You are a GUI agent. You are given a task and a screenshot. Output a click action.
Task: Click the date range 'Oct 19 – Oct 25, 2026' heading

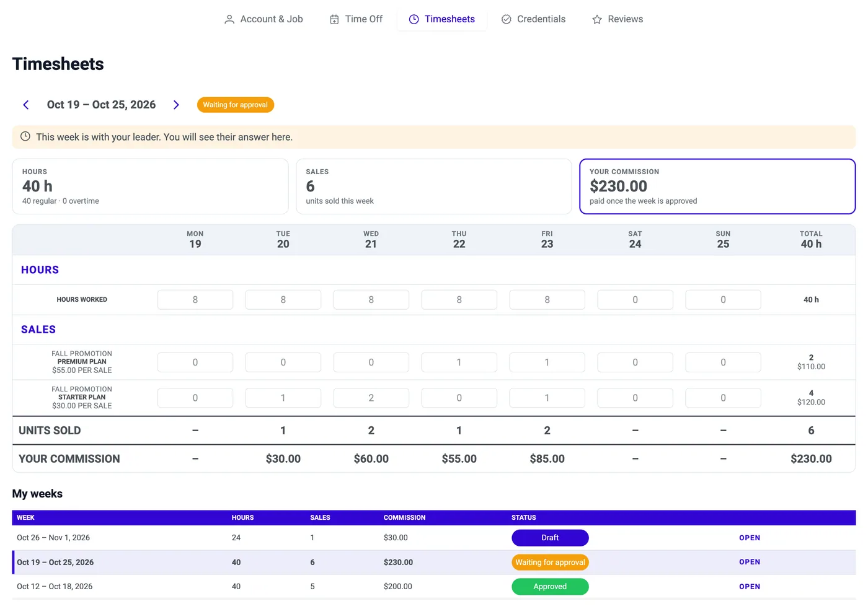coord(102,105)
